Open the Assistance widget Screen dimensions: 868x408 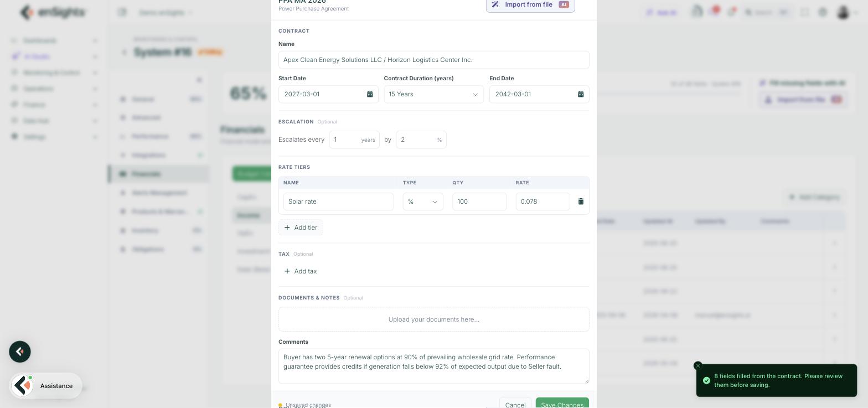[46, 385]
